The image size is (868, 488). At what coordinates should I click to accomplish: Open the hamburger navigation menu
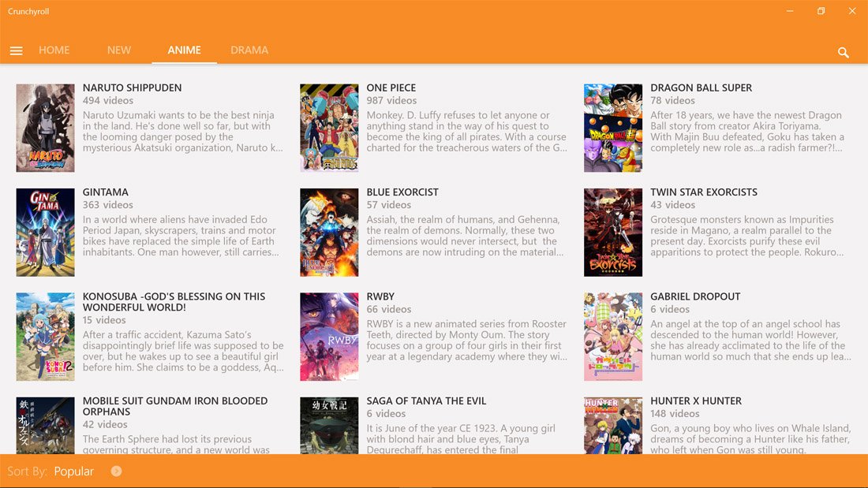(16, 50)
